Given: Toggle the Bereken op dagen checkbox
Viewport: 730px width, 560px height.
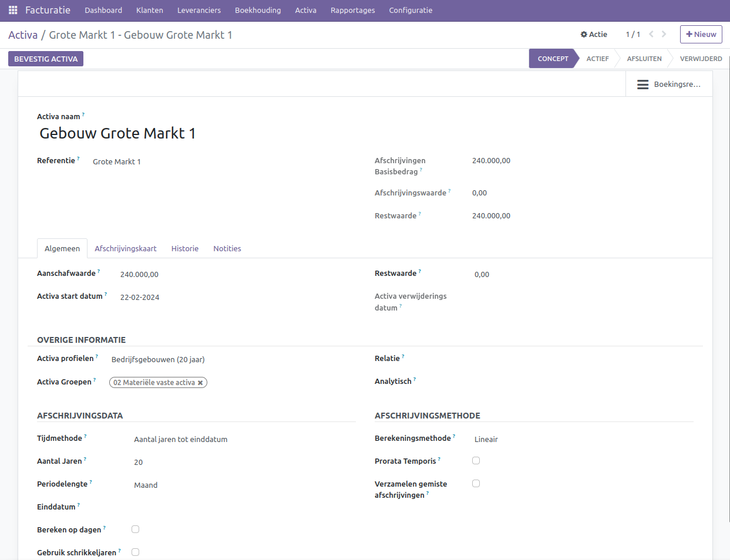Looking at the screenshot, I should (135, 529).
